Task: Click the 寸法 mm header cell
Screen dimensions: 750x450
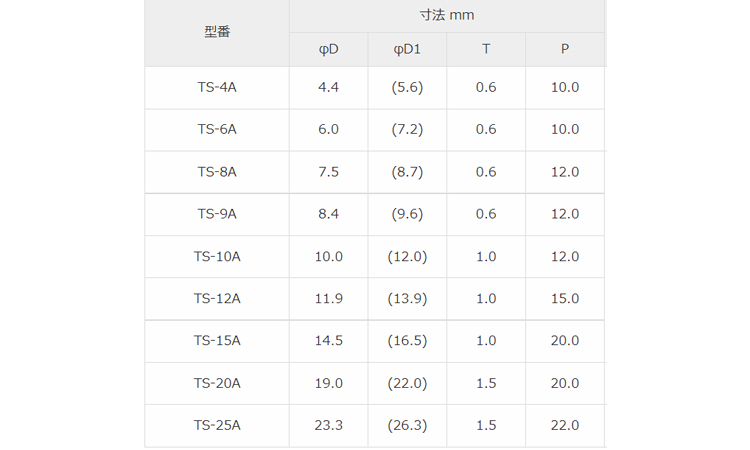Action: coord(447,16)
